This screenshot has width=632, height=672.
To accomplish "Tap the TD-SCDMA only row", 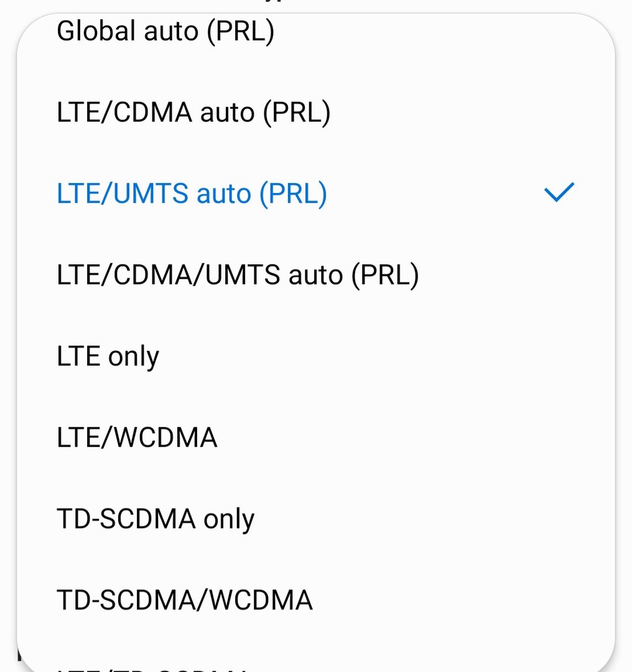I will 316,518.
